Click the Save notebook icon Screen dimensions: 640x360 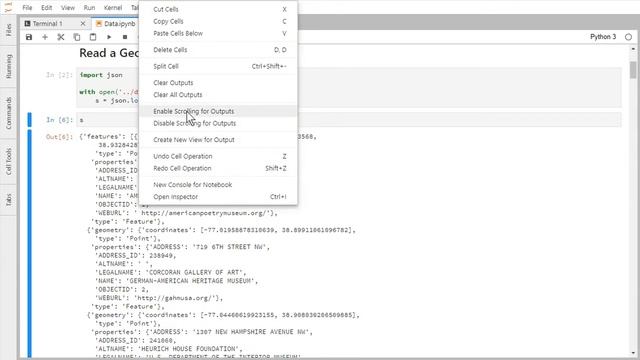pos(29,37)
